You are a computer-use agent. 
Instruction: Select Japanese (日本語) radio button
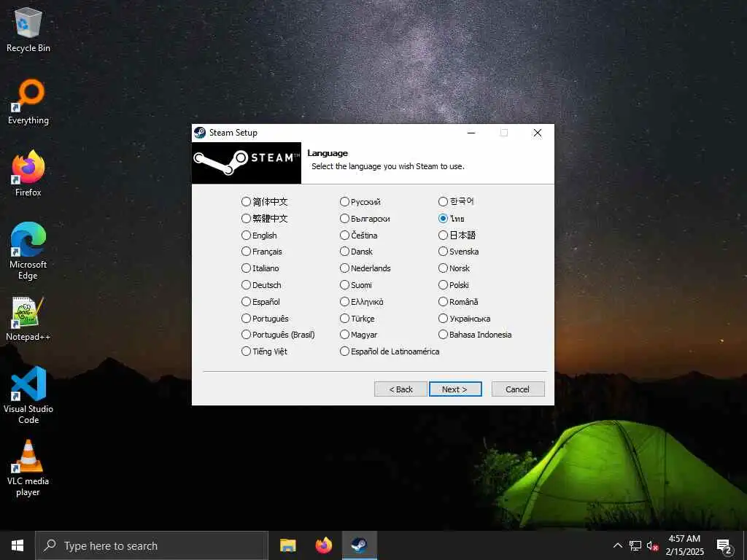pyautogui.click(x=457, y=236)
